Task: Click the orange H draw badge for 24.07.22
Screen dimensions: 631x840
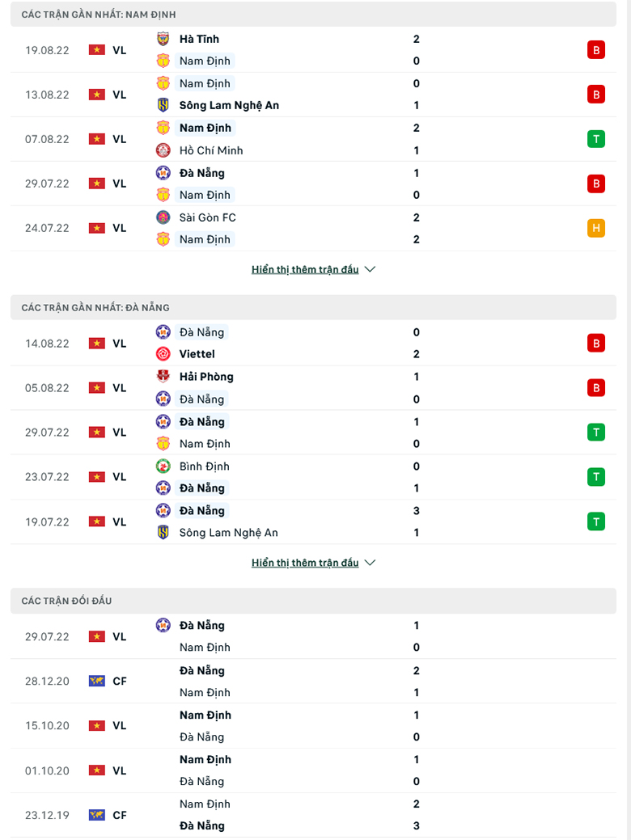Action: click(596, 228)
